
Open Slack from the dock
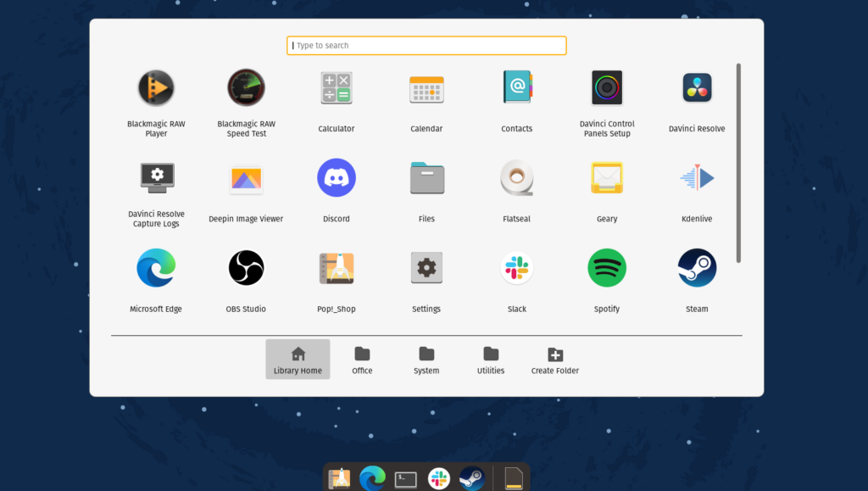[x=439, y=478]
